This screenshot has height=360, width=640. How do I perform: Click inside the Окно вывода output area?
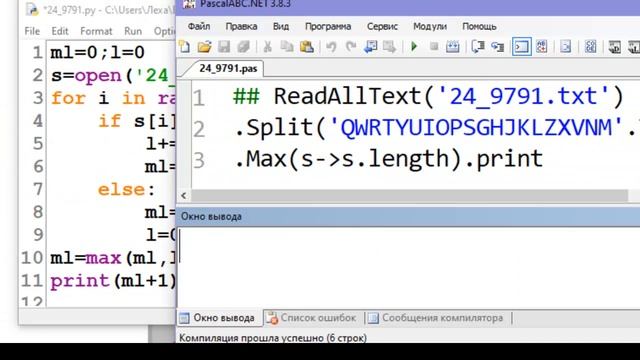pos(408,267)
